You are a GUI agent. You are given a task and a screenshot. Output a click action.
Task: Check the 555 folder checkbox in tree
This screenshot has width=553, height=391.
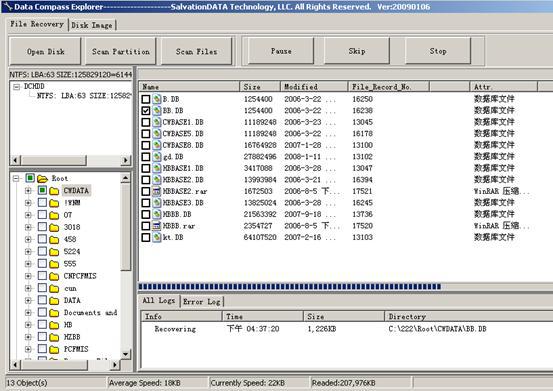coord(42,263)
